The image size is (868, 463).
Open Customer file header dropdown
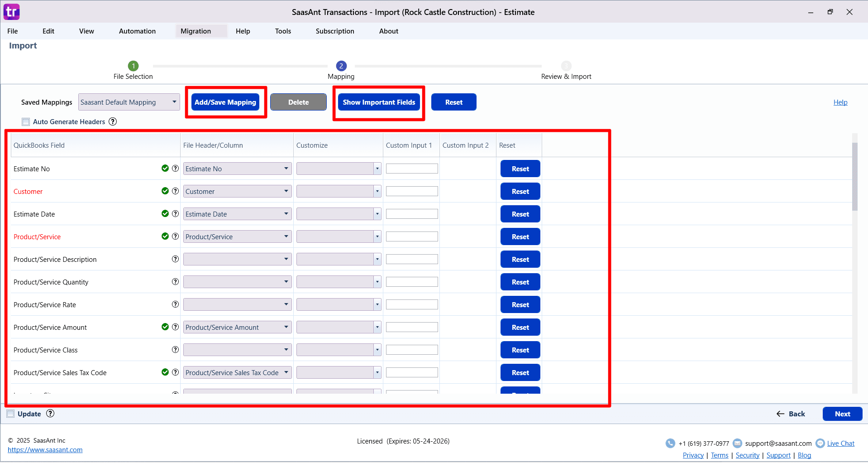(237, 191)
